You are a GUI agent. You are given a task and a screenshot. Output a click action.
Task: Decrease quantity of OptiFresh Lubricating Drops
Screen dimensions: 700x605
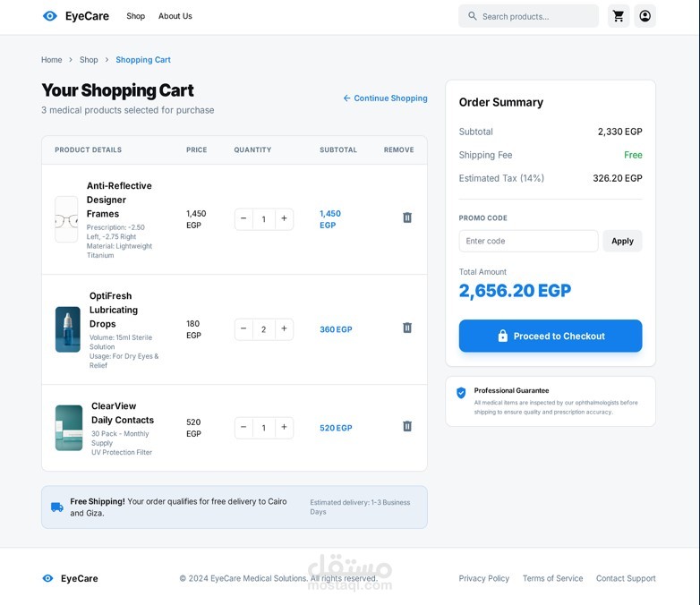click(x=243, y=328)
